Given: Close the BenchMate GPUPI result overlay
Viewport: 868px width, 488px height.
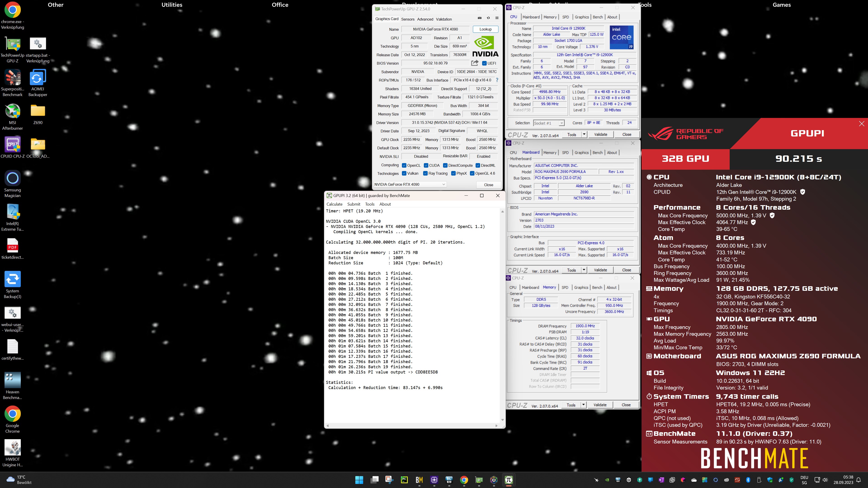Looking at the screenshot, I should pos(862,124).
